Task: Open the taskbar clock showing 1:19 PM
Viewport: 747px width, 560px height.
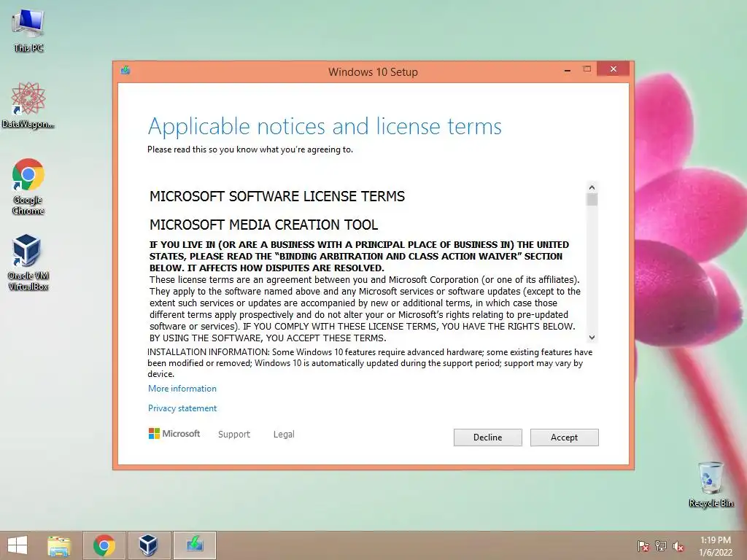Action: (x=715, y=546)
